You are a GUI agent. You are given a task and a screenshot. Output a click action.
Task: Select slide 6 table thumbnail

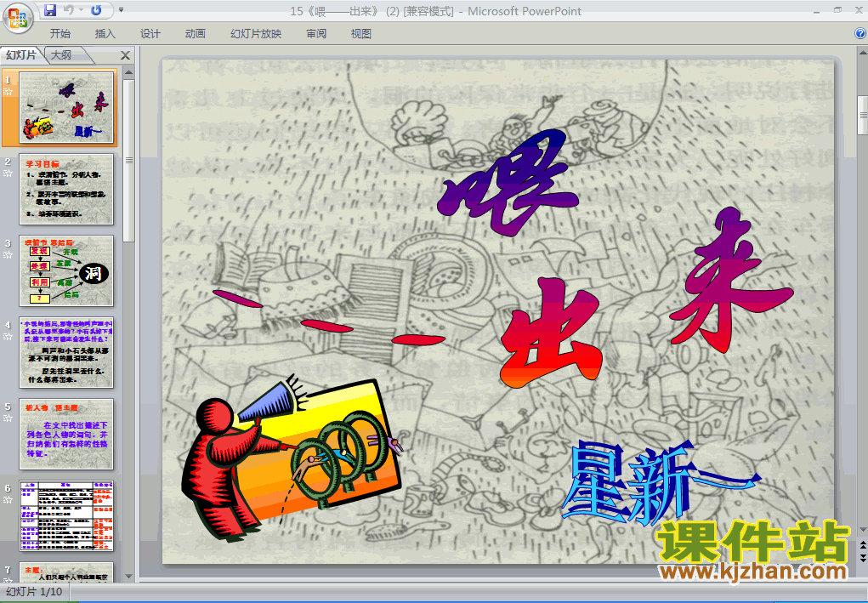(66, 516)
